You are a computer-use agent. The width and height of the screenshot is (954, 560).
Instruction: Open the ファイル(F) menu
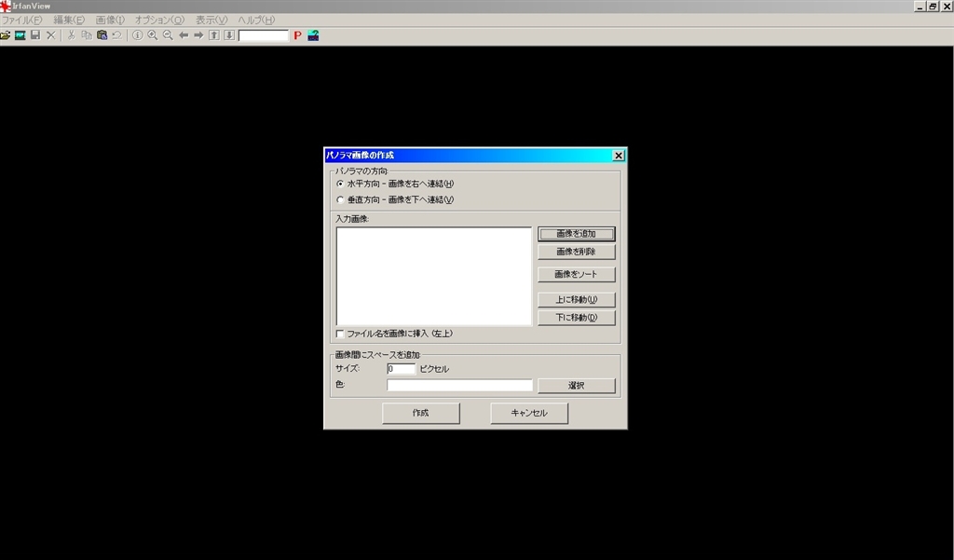coord(22,20)
